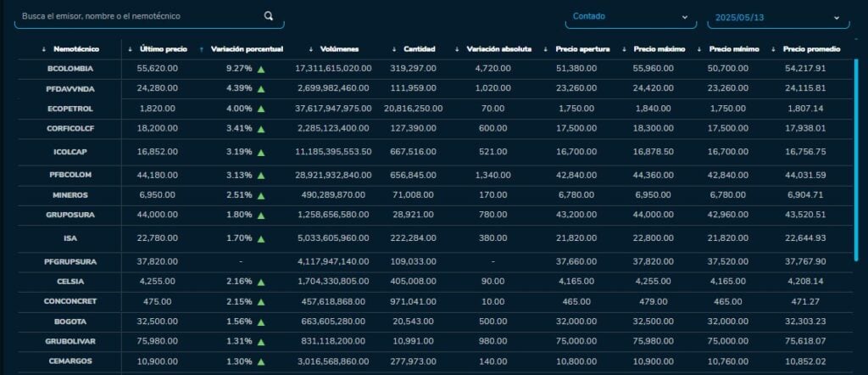
Task: Click green up arrow next to 1.31%
Action: [x=261, y=341]
